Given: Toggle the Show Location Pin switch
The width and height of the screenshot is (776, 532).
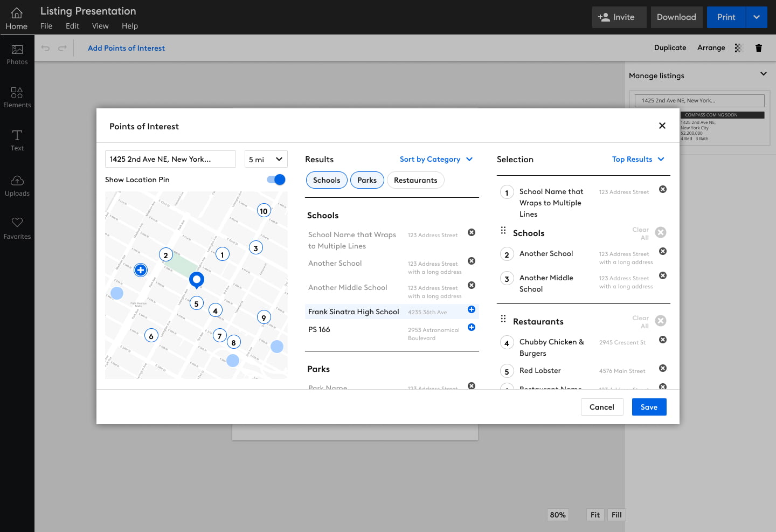Looking at the screenshot, I should (x=276, y=179).
